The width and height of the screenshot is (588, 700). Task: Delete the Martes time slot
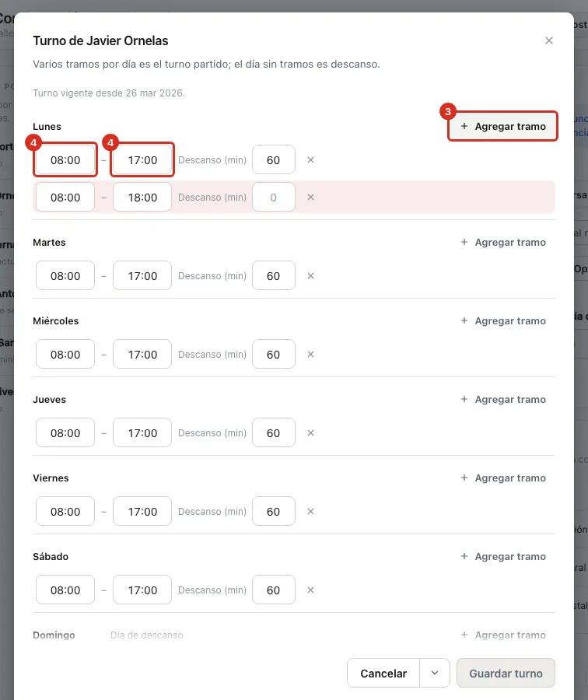pos(311,276)
